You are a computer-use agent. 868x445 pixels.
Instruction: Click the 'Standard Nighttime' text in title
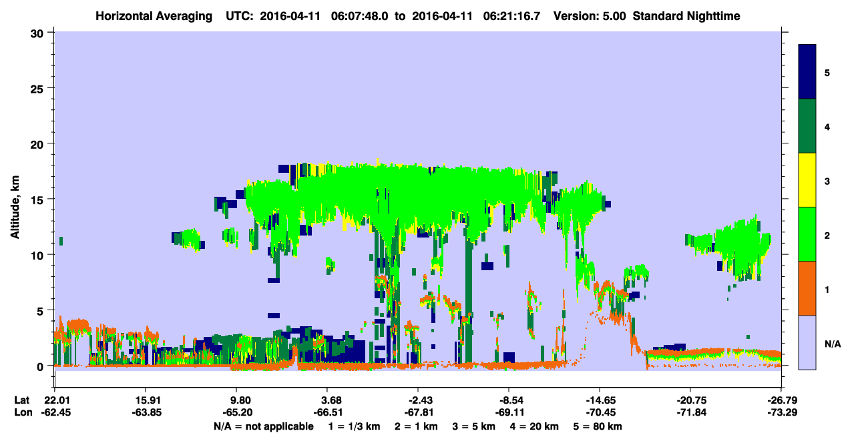[686, 15]
